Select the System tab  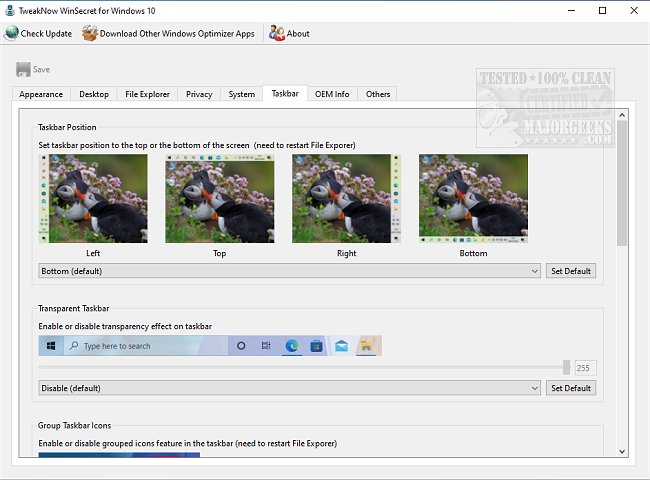coord(242,94)
